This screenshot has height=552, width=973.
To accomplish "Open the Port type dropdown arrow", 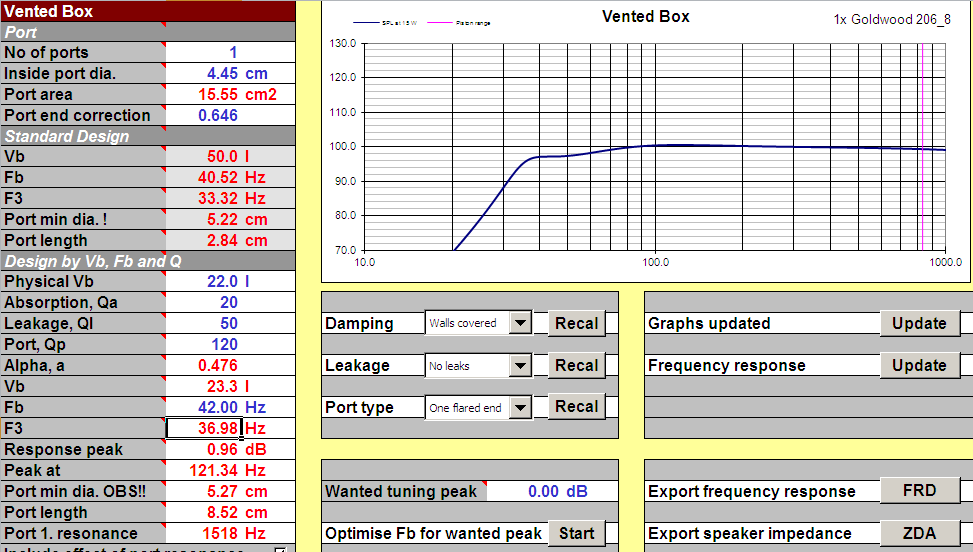I will click(x=521, y=407).
